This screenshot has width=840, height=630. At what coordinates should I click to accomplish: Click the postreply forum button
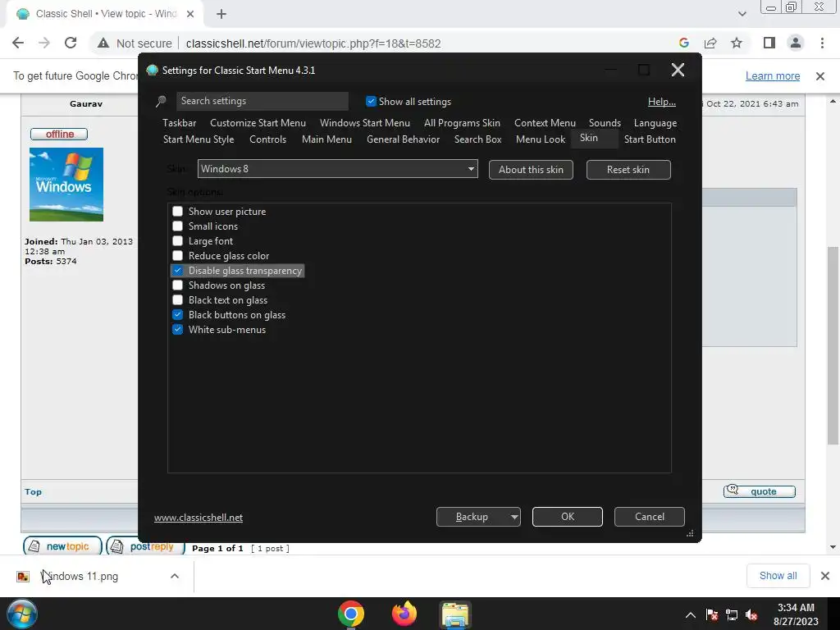(x=145, y=546)
